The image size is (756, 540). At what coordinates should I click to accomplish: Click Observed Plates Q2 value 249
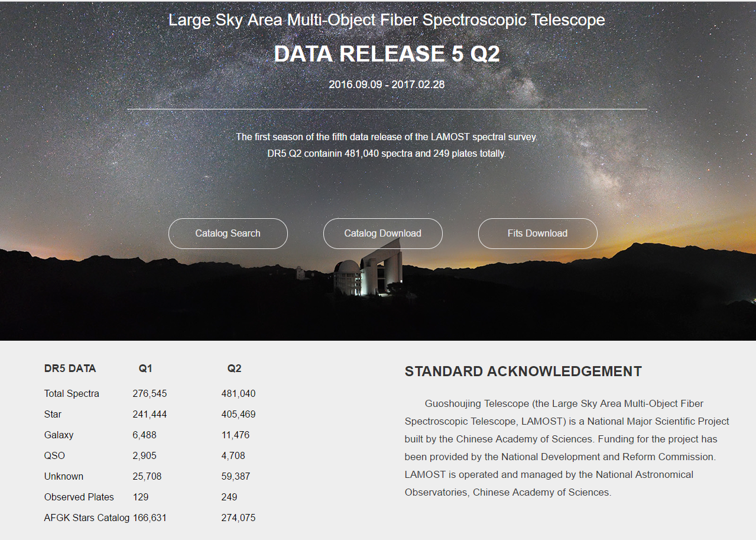pyautogui.click(x=229, y=497)
